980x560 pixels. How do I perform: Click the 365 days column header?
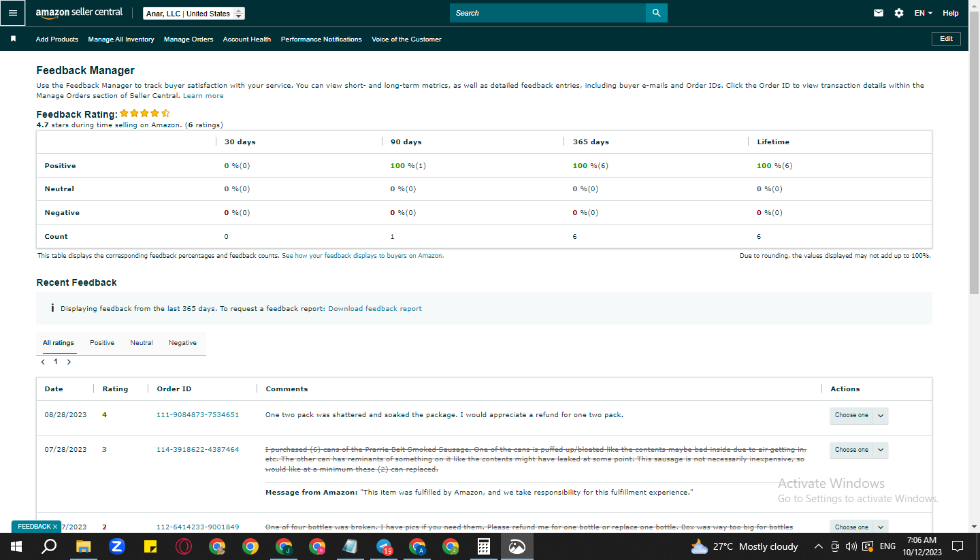click(591, 142)
